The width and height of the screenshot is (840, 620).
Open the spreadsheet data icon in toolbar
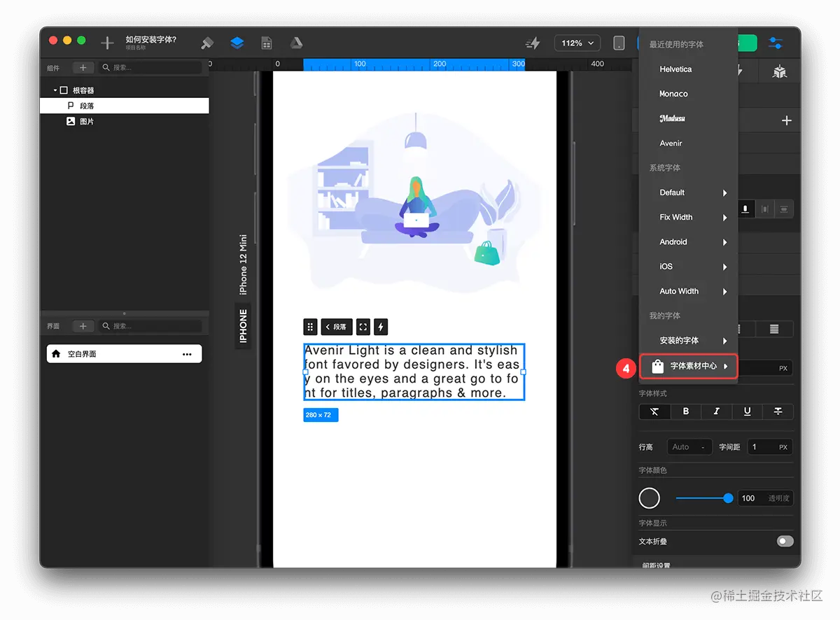click(x=267, y=43)
